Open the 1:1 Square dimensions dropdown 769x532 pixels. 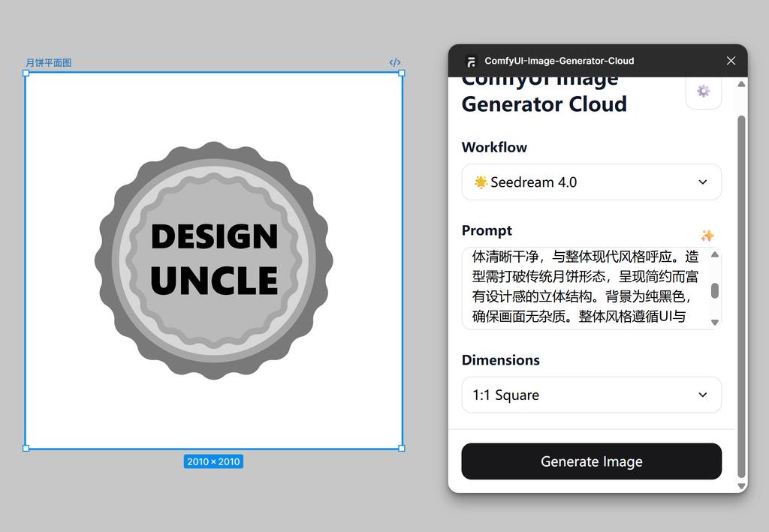pyautogui.click(x=591, y=395)
